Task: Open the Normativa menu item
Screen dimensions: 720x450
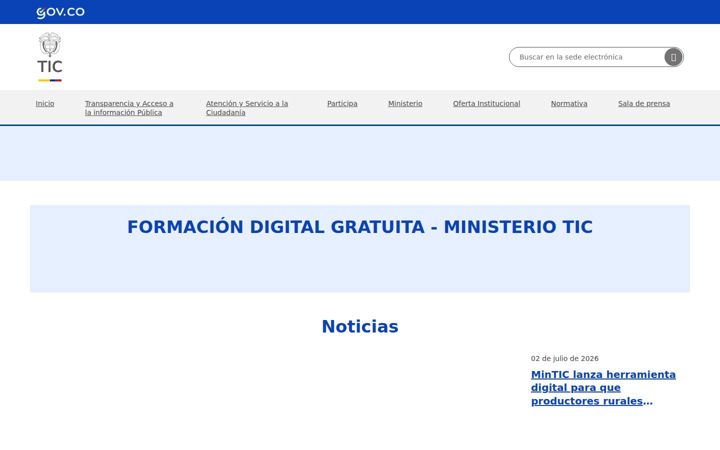Action: click(569, 104)
